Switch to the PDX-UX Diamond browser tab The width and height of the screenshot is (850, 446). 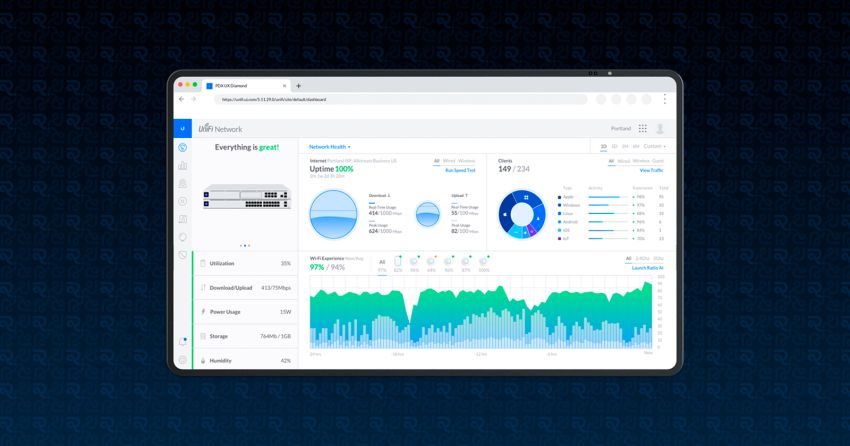(x=240, y=86)
